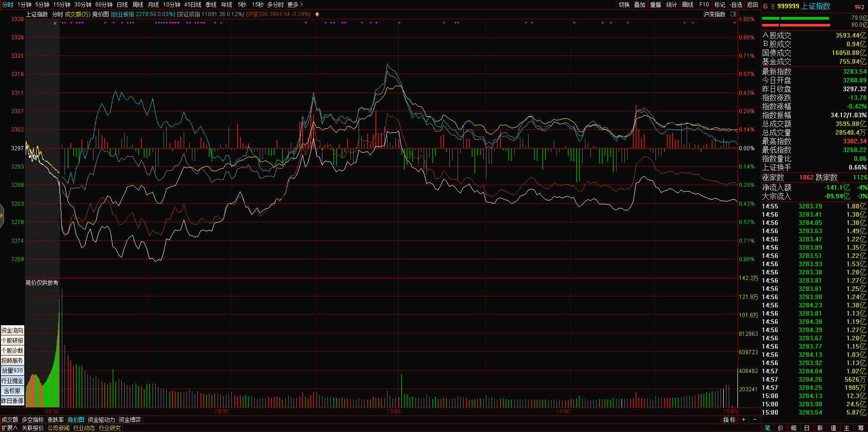Click the red G icon beside 999999

tap(765, 6)
